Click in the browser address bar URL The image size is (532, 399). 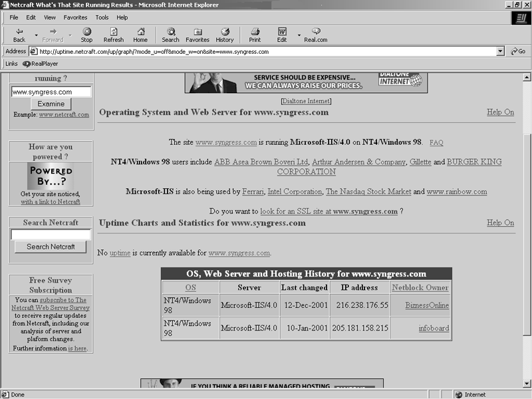[x=263, y=52]
